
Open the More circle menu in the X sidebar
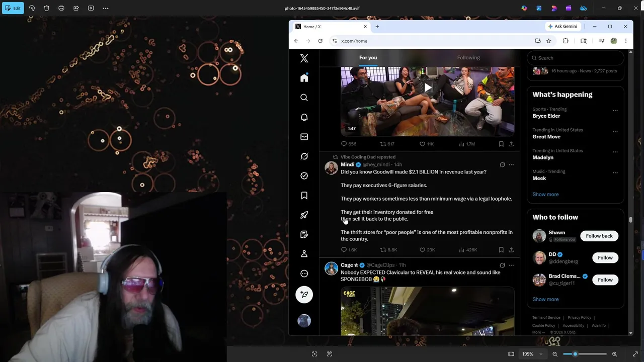coord(304,274)
